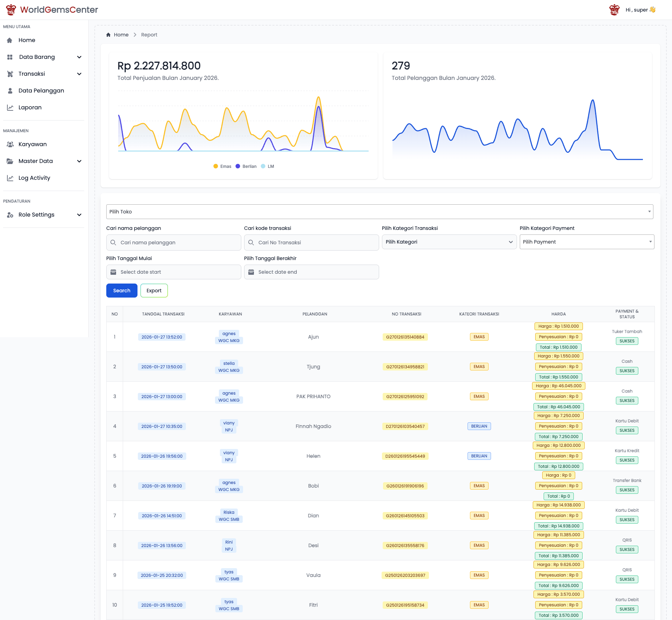Click the Log Activity chart icon
The width and height of the screenshot is (672, 620).
[x=10, y=178]
